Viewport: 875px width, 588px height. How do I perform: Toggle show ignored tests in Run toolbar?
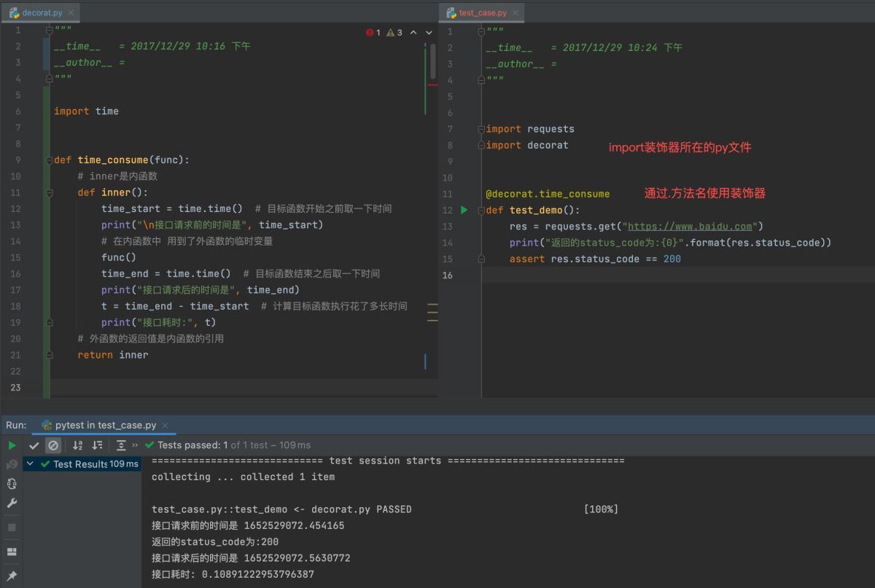pos(53,445)
